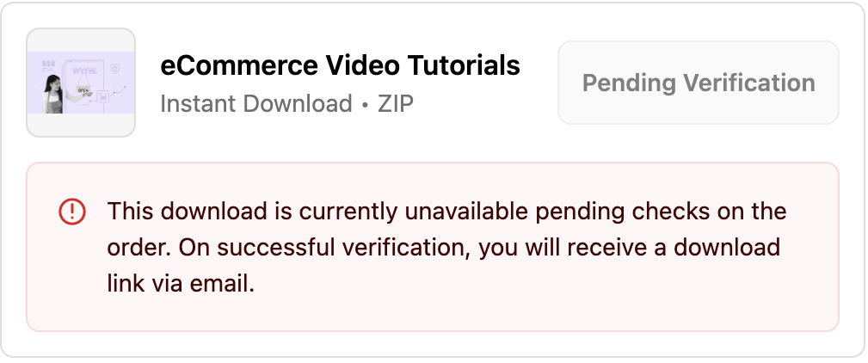Click the blank gap between title and button
868x363 pixels.
[x=540, y=83]
